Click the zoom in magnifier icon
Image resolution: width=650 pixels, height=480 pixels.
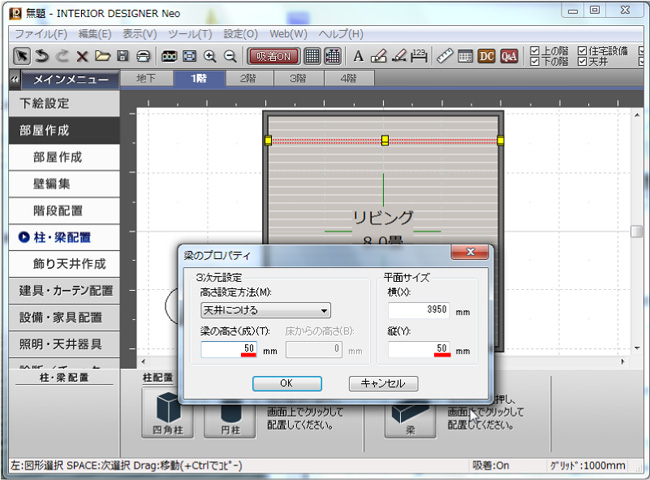pyautogui.click(x=210, y=56)
